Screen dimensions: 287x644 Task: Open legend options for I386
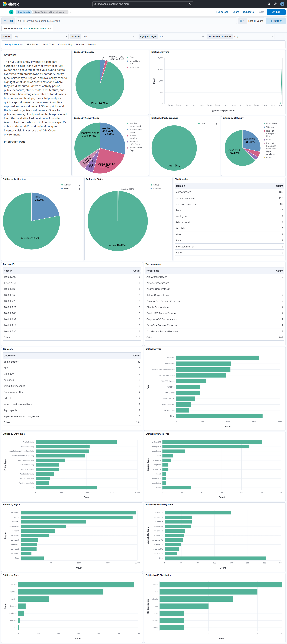tap(80, 189)
